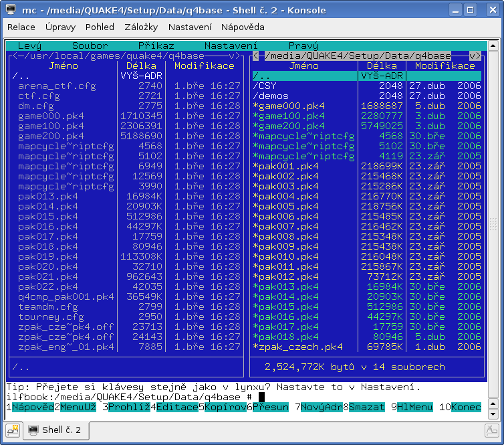Viewport: 504px width, 445px height.
Task: Open the Soubor menu in mc
Action: click(90, 46)
